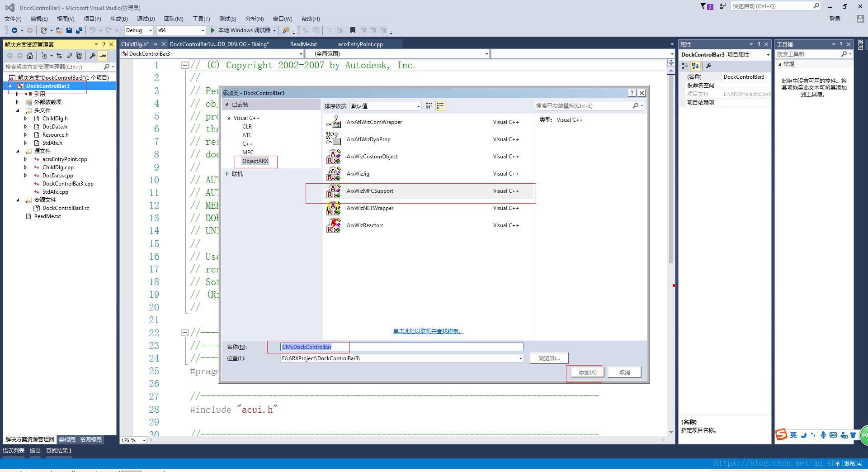Click Sync with Active Document icon

(x=59, y=56)
